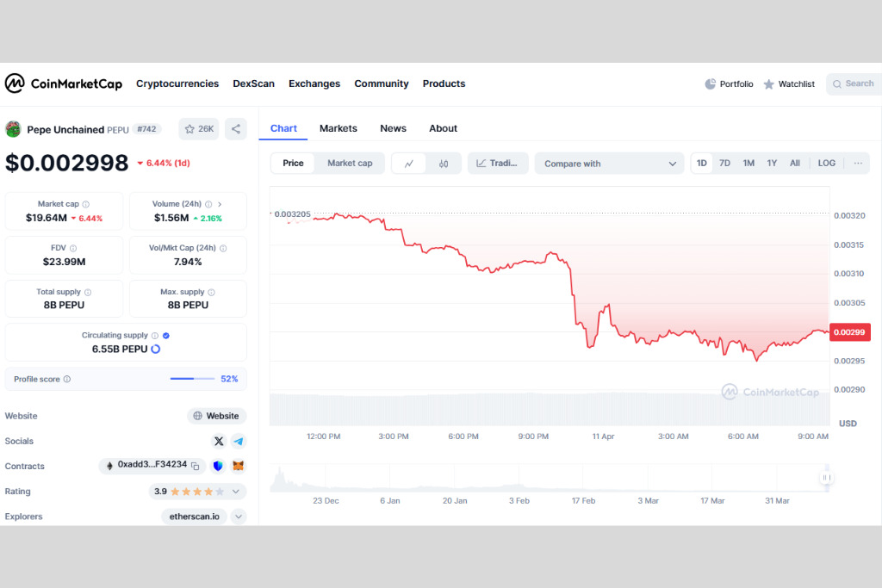
Task: Set chart range to 1Y
Action: point(772,163)
